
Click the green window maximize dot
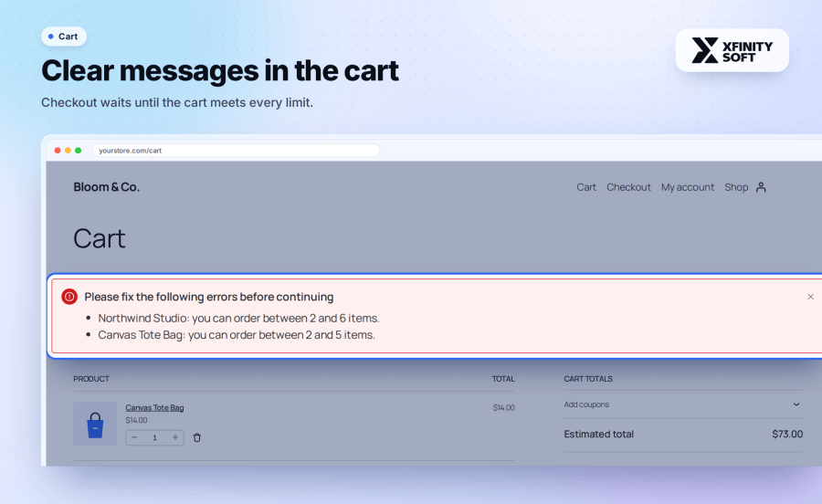[79, 151]
